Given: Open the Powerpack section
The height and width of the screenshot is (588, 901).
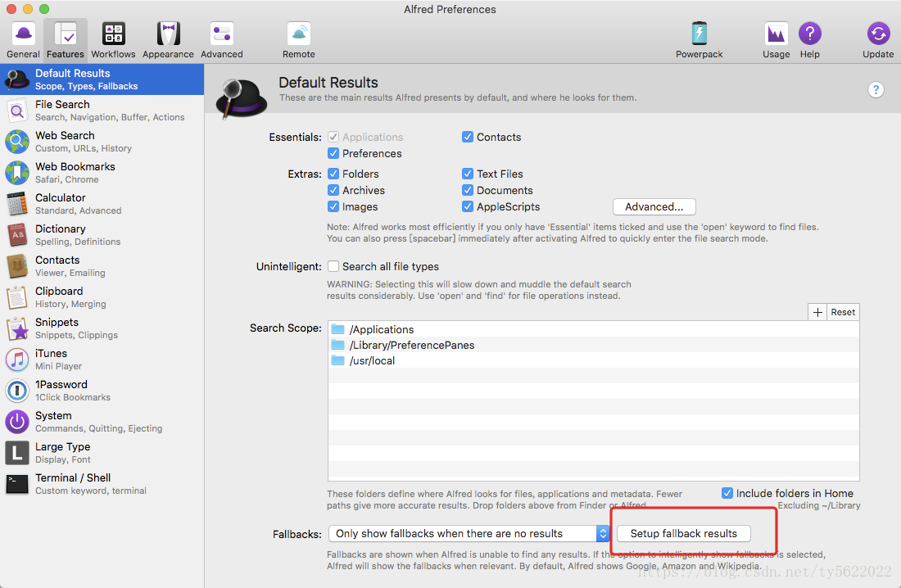Looking at the screenshot, I should tap(700, 40).
